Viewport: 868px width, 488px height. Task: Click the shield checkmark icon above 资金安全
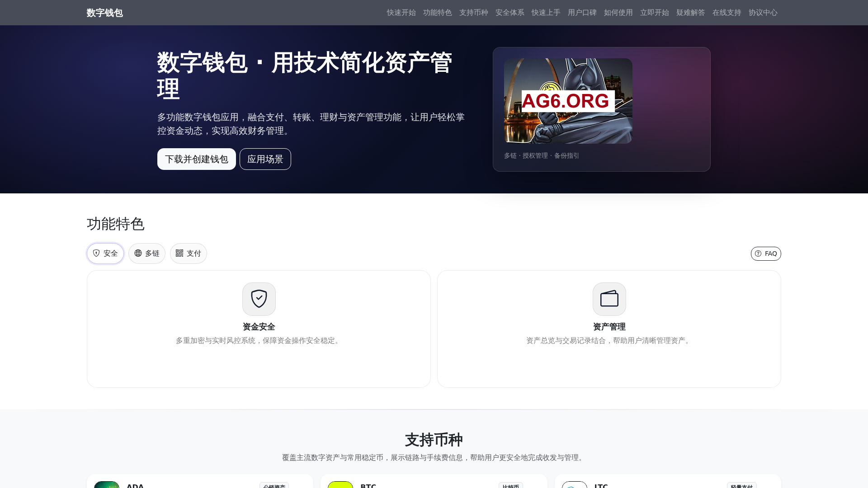pyautogui.click(x=259, y=299)
